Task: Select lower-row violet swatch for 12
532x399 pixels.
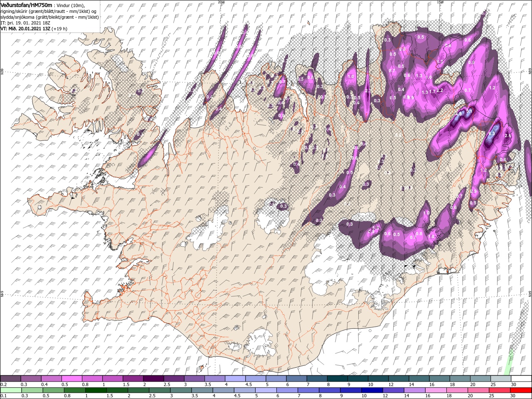Action: pyautogui.click(x=394, y=390)
